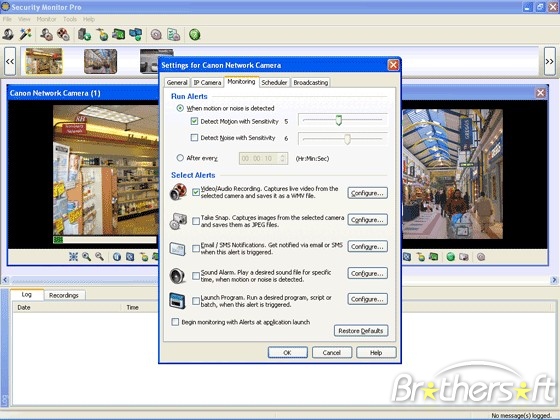
Task: Click the grey disc toolbar icon
Action: point(156,35)
